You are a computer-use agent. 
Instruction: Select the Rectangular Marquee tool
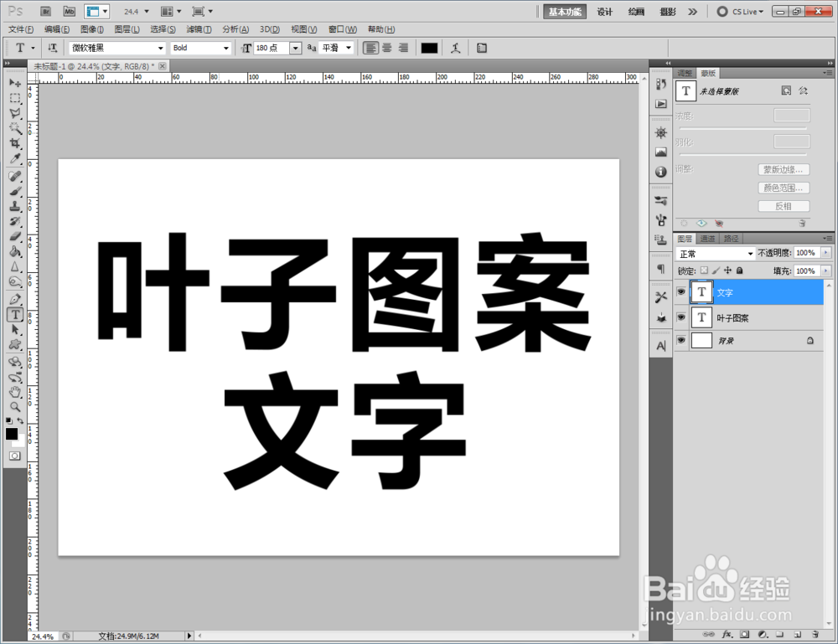click(x=15, y=98)
